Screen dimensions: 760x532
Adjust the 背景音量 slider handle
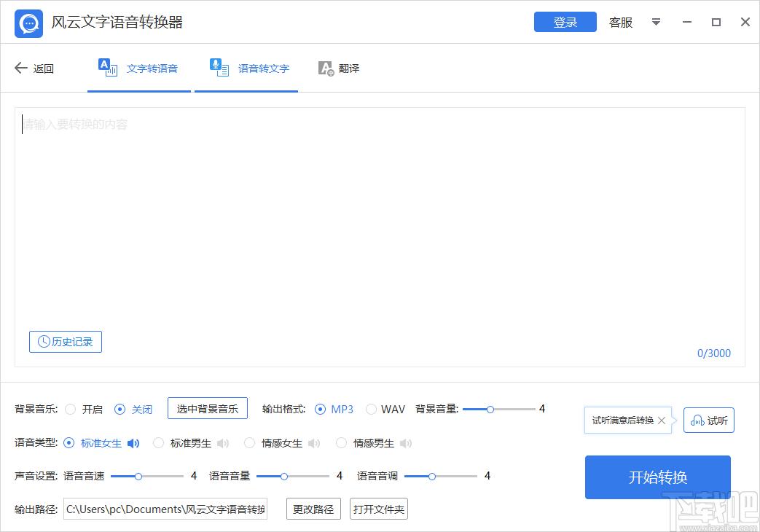point(490,410)
